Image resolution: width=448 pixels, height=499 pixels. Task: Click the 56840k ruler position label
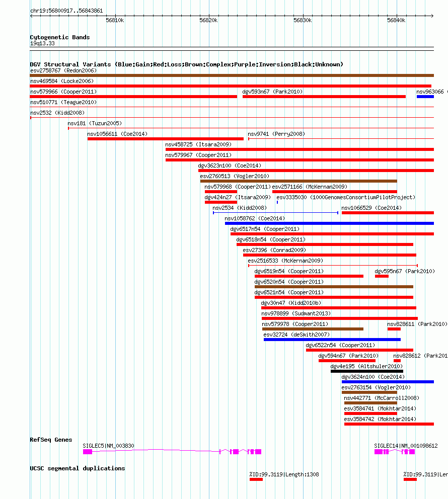(396, 20)
